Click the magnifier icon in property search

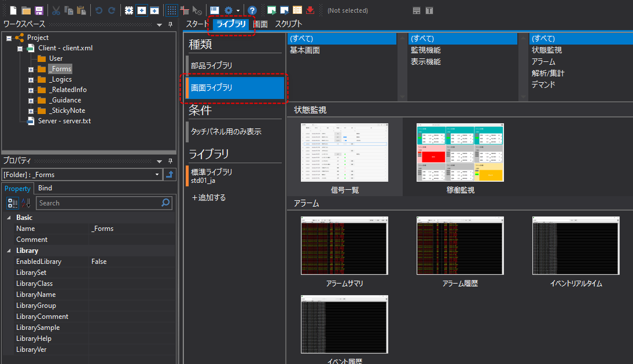click(166, 203)
